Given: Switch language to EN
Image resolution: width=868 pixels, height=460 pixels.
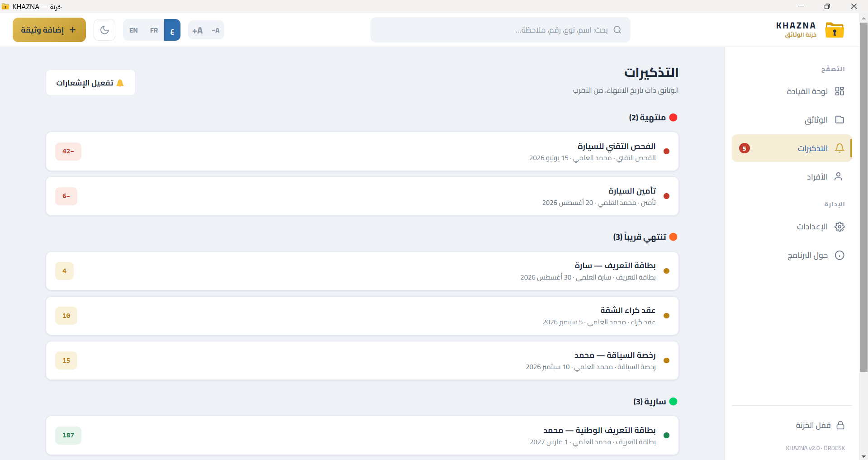Looking at the screenshot, I should click(133, 30).
